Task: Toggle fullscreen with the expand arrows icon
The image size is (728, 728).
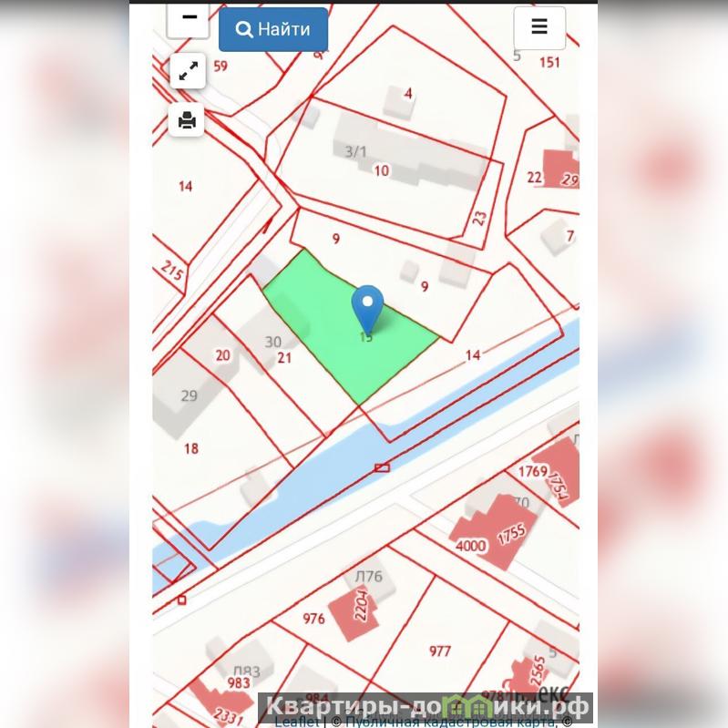Action: tap(188, 71)
